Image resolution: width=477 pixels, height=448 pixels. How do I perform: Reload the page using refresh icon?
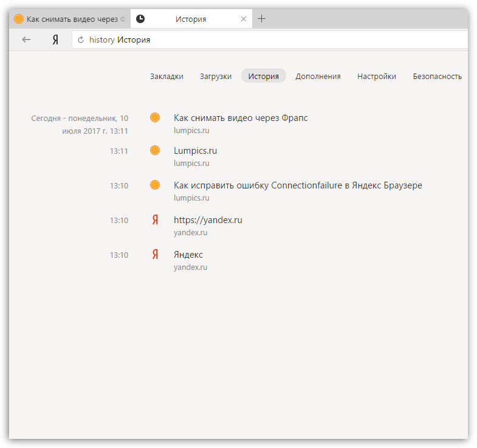(81, 40)
